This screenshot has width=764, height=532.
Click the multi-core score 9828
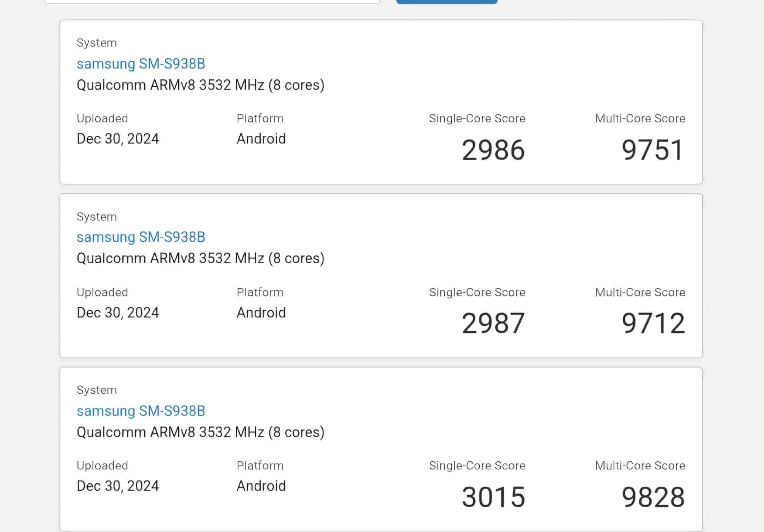click(x=653, y=497)
